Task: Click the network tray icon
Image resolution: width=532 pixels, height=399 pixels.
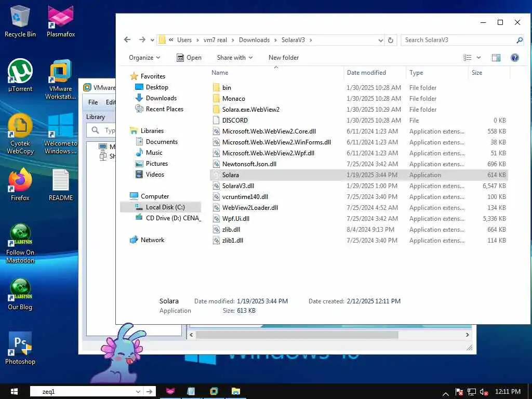Action: (x=472, y=392)
